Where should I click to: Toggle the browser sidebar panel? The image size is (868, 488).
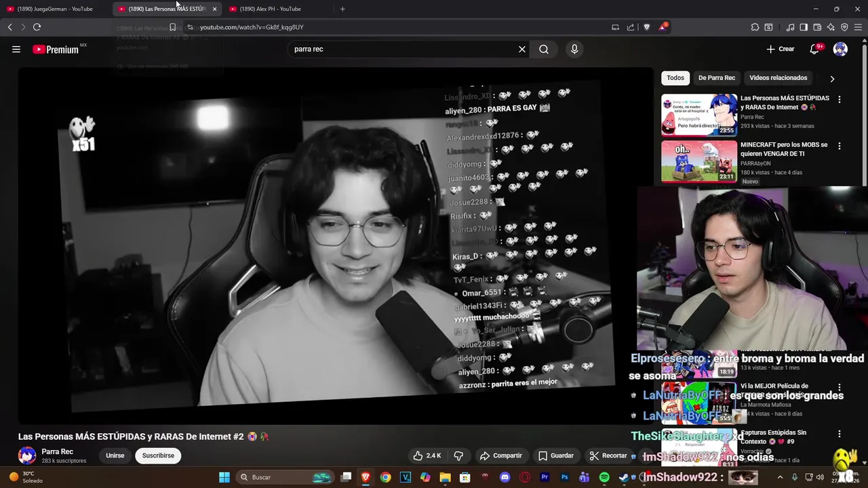(x=804, y=27)
